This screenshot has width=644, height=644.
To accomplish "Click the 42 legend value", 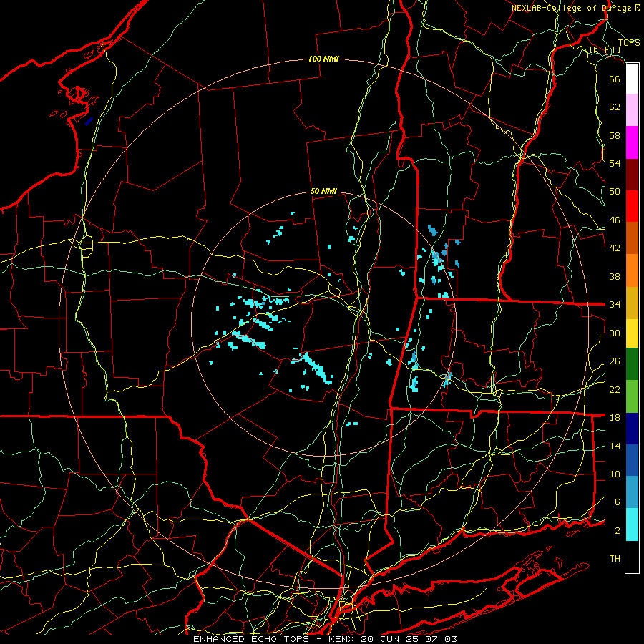I will pyautogui.click(x=615, y=248).
